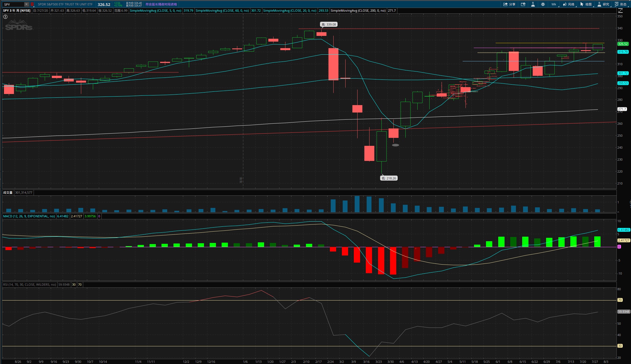Click the SimpleMovingAvg (CLOSE, 5, 0, no) label
Image resolution: width=631 pixels, height=364 pixels.
coord(156,11)
